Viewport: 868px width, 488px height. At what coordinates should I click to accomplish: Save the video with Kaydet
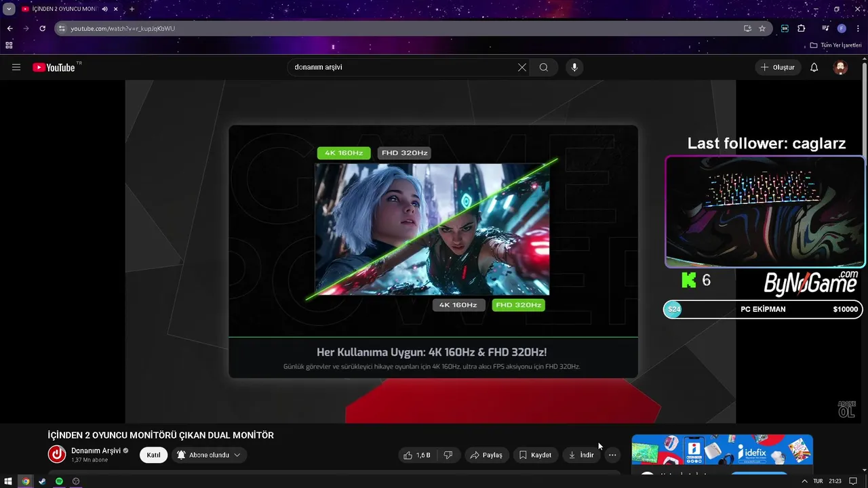click(535, 455)
